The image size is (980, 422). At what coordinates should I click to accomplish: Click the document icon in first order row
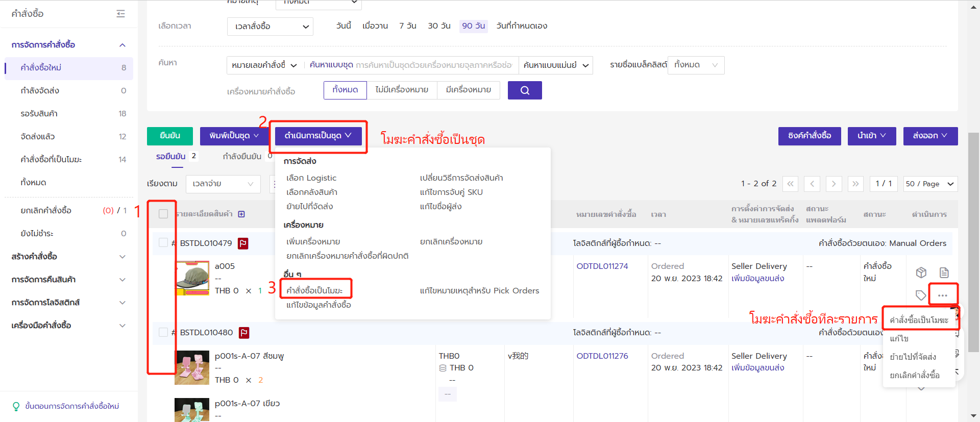coord(944,272)
